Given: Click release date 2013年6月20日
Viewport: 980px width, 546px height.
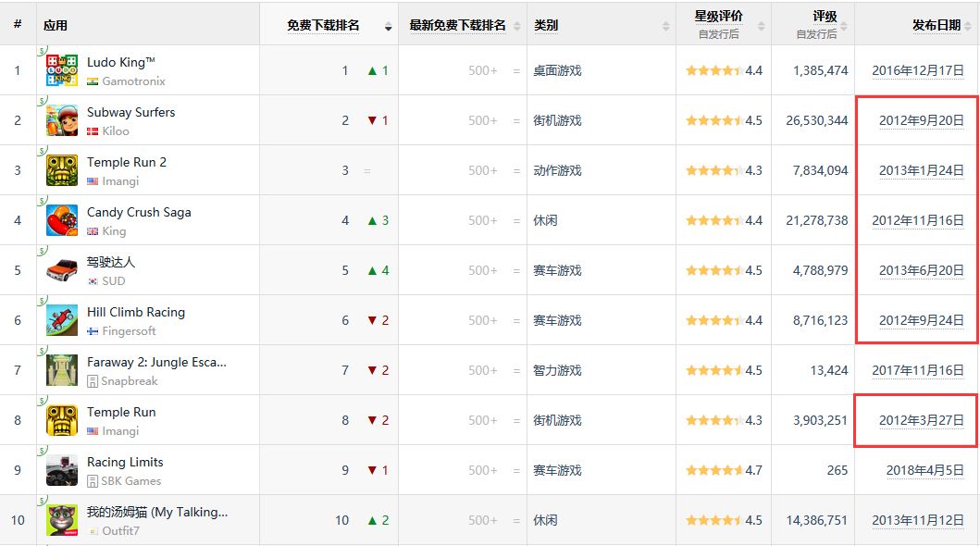Looking at the screenshot, I should (922, 270).
